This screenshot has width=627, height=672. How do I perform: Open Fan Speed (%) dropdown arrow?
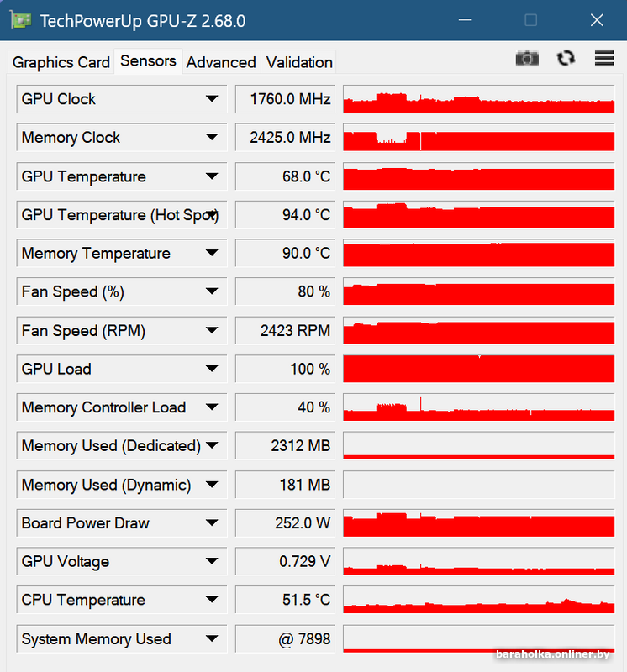pyautogui.click(x=212, y=292)
